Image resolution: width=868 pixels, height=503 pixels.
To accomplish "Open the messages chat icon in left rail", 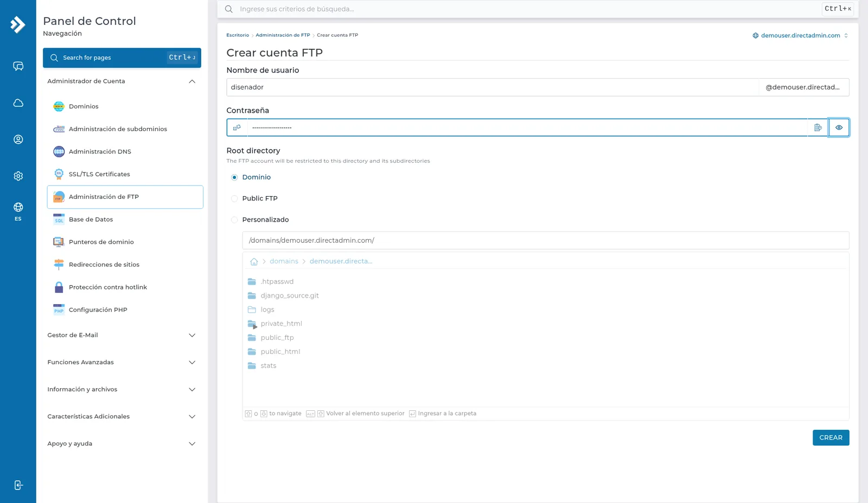I will click(18, 66).
